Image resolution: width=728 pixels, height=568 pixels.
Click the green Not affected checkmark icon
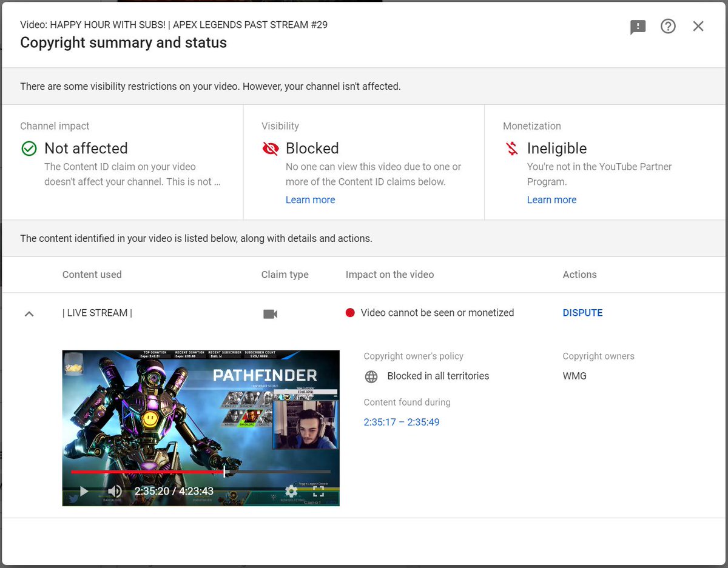pyautogui.click(x=29, y=149)
